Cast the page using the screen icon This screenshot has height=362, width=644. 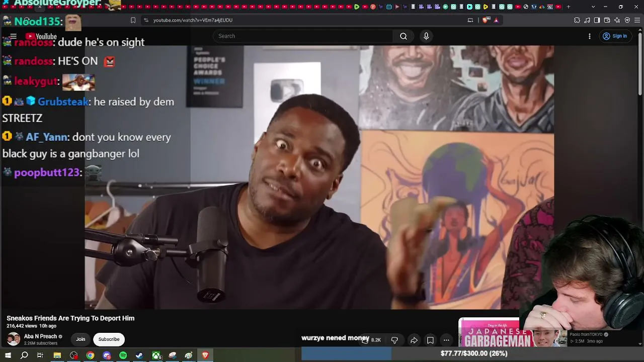470,20
